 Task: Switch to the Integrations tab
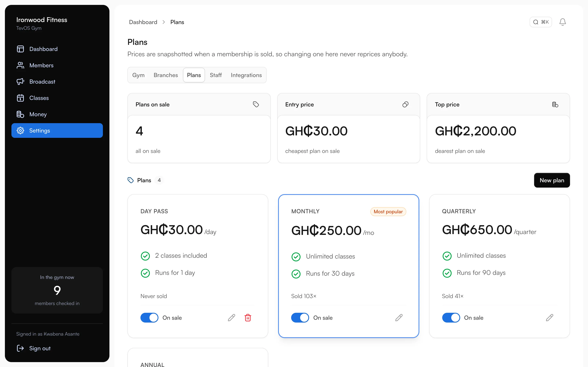[x=246, y=75]
